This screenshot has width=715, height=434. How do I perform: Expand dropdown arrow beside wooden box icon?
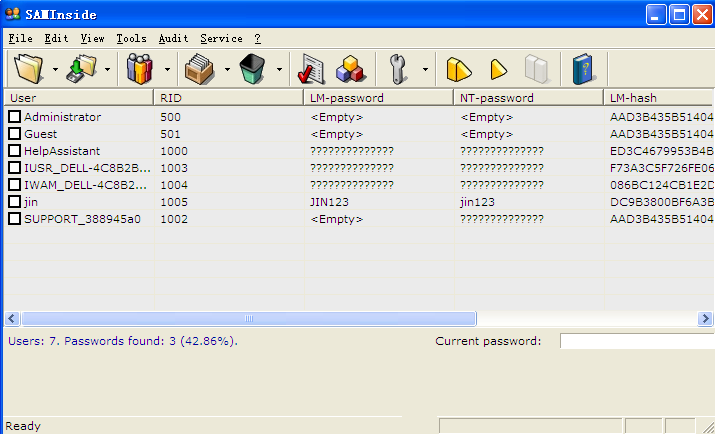coord(227,69)
